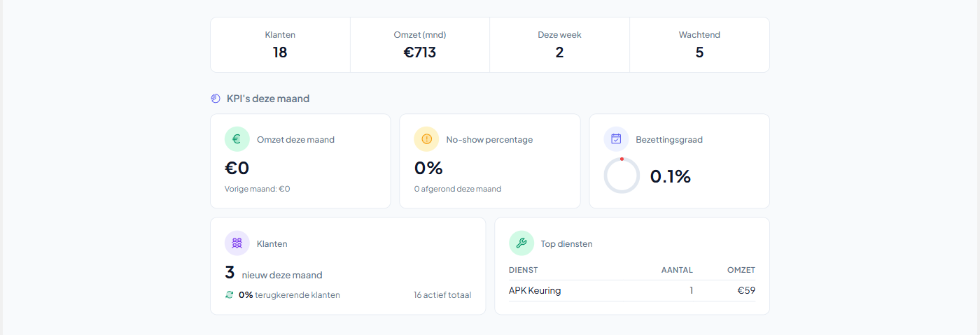980x335 pixels.
Task: Open the Wachtend tile showing 5
Action: pyautogui.click(x=699, y=45)
